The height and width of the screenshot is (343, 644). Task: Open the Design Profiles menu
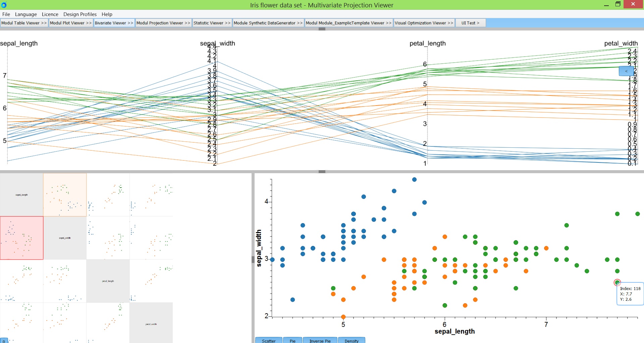point(80,14)
